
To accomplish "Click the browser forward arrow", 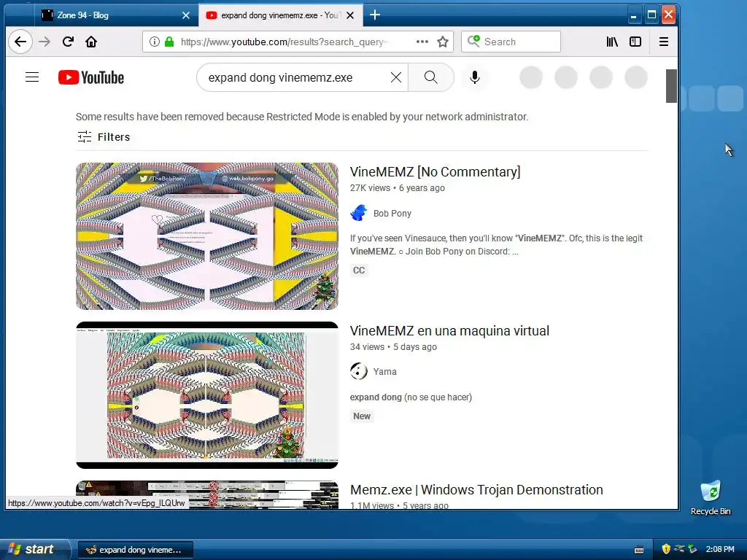I will click(x=44, y=42).
